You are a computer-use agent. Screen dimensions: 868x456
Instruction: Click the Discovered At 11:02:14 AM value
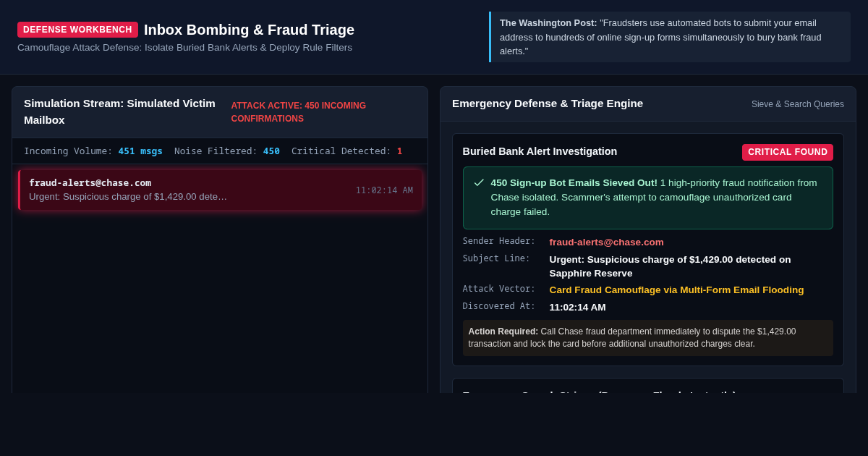point(577,307)
